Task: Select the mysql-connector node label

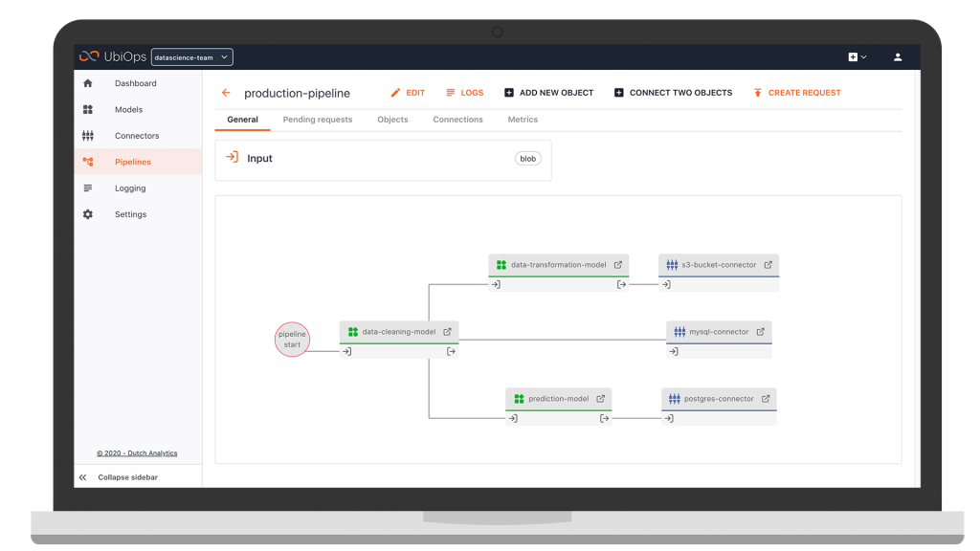Action: pyautogui.click(x=719, y=332)
